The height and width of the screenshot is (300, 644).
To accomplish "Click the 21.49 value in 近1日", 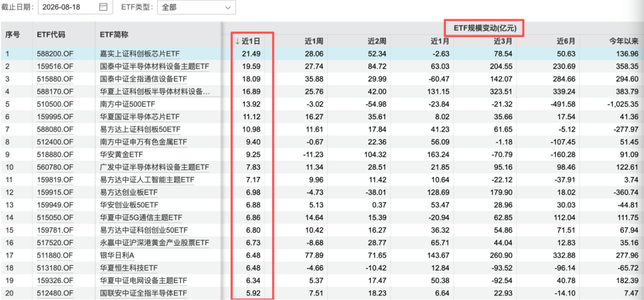I will [x=253, y=54].
